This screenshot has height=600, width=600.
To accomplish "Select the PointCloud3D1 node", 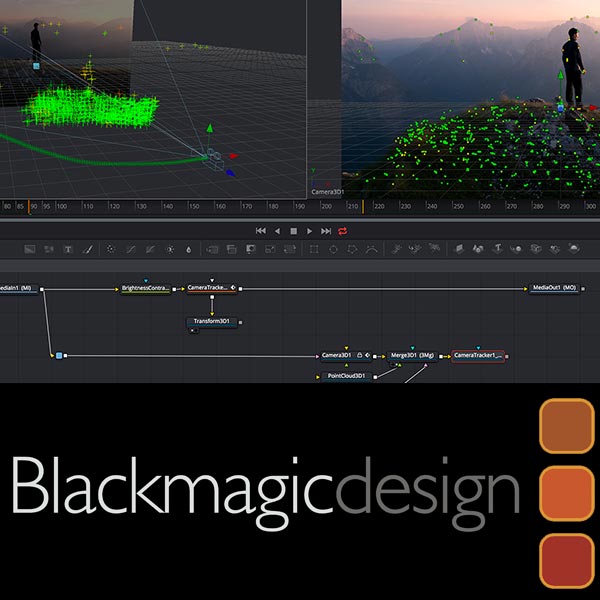I will point(346,377).
